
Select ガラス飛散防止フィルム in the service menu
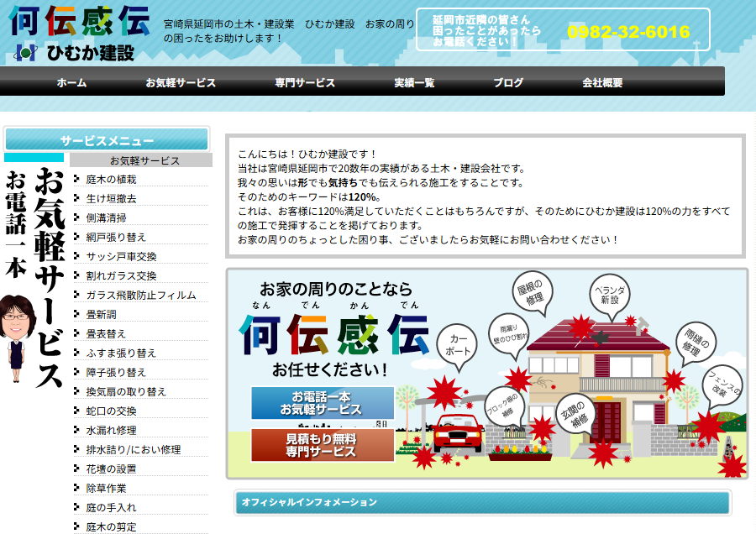(140, 295)
